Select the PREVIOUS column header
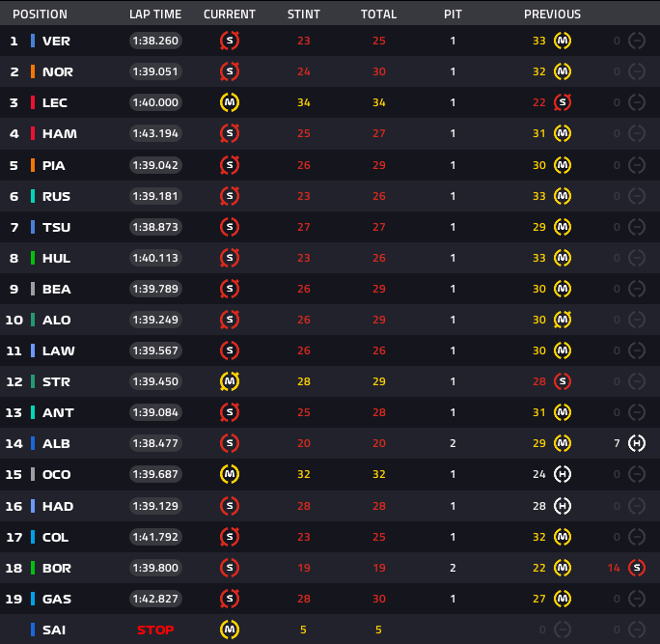 (x=552, y=14)
